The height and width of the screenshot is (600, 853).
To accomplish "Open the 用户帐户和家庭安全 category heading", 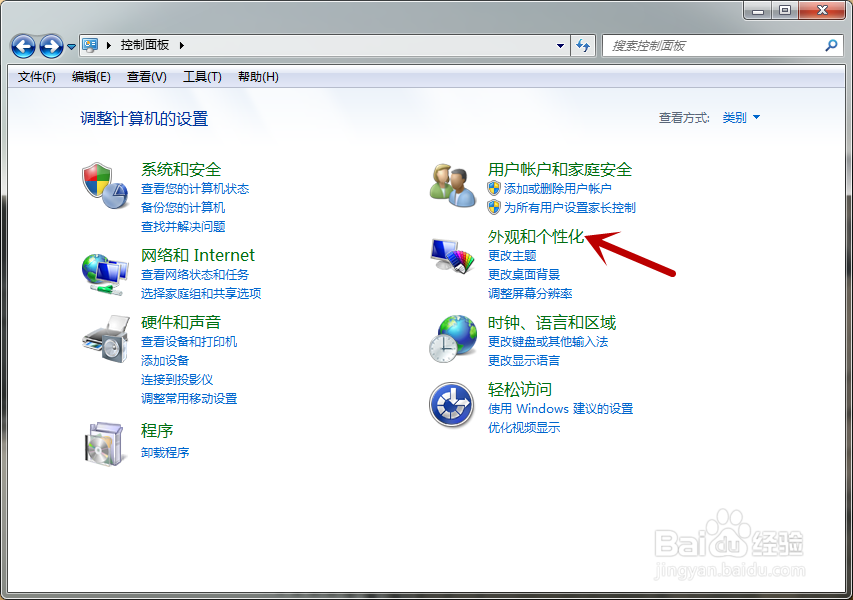I will coord(560,169).
